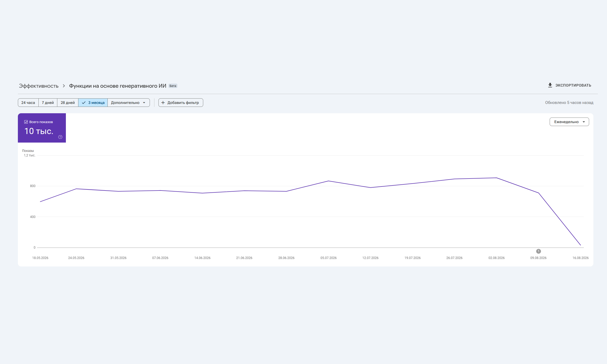The height and width of the screenshot is (364, 607).
Task: Click the Бета badge next to title
Action: click(x=173, y=86)
